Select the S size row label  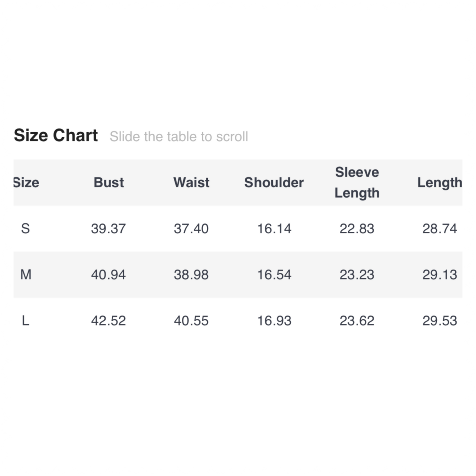click(26, 229)
